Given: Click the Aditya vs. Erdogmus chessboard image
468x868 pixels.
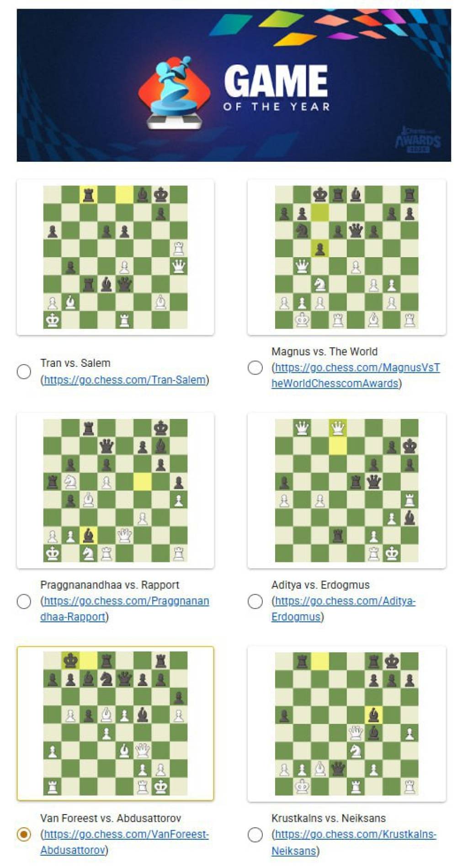Looking at the screenshot, I should pyautogui.click(x=346, y=490).
